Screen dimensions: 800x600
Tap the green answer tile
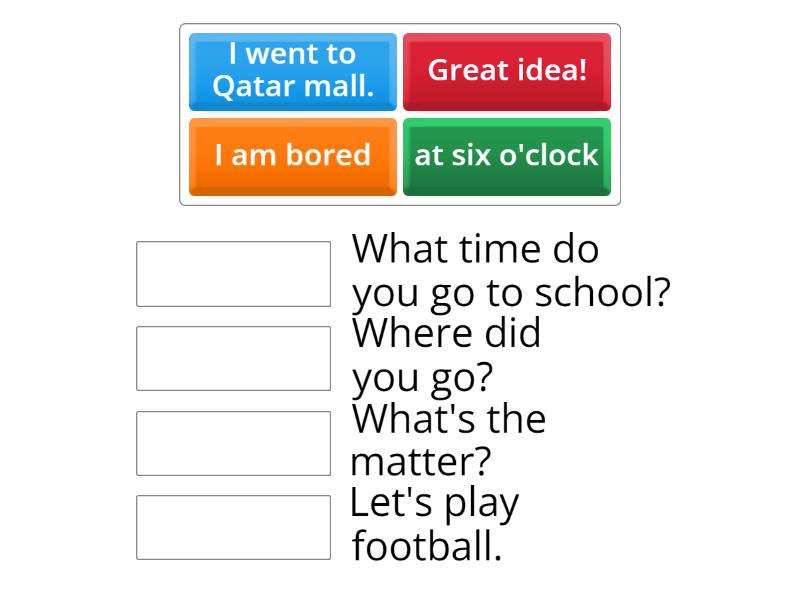pyautogui.click(x=507, y=156)
